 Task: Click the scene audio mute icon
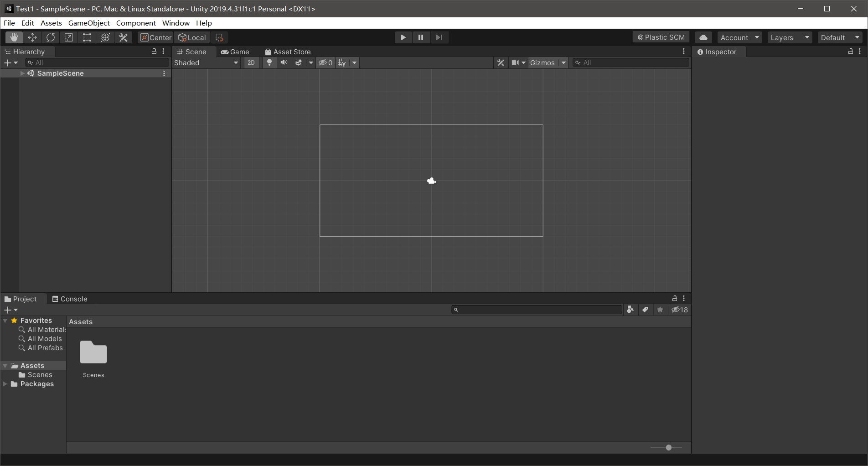click(x=284, y=62)
